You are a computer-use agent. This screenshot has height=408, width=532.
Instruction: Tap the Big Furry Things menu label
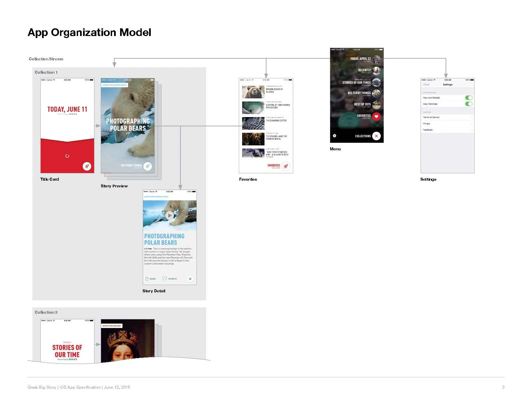coord(359,93)
